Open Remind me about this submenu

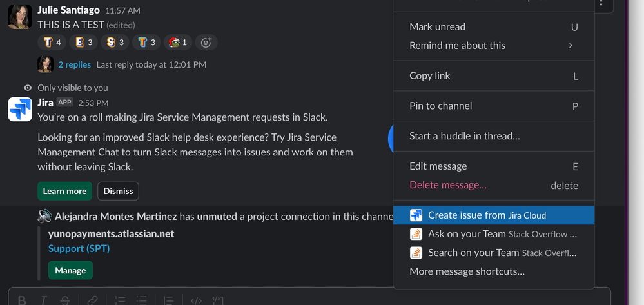click(x=494, y=46)
